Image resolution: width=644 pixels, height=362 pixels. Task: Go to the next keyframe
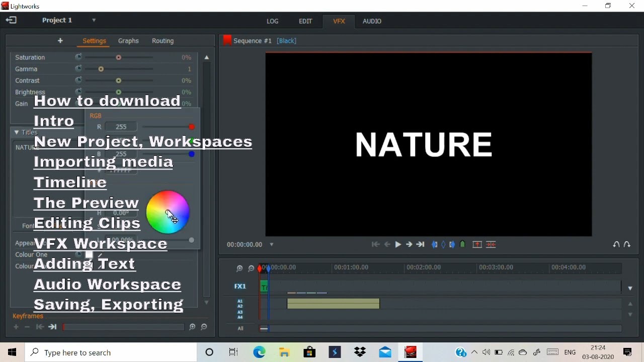point(52,327)
